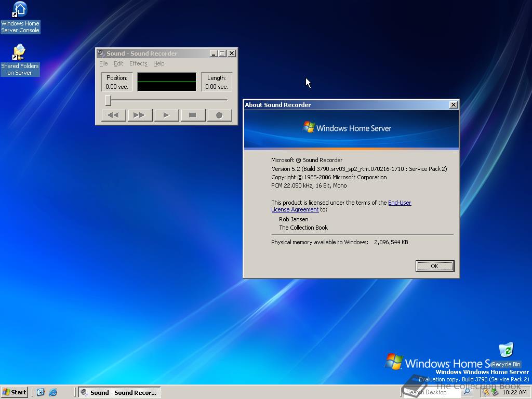532x399 pixels.
Task: Click into the Search Desktop field
Action: tap(432, 392)
